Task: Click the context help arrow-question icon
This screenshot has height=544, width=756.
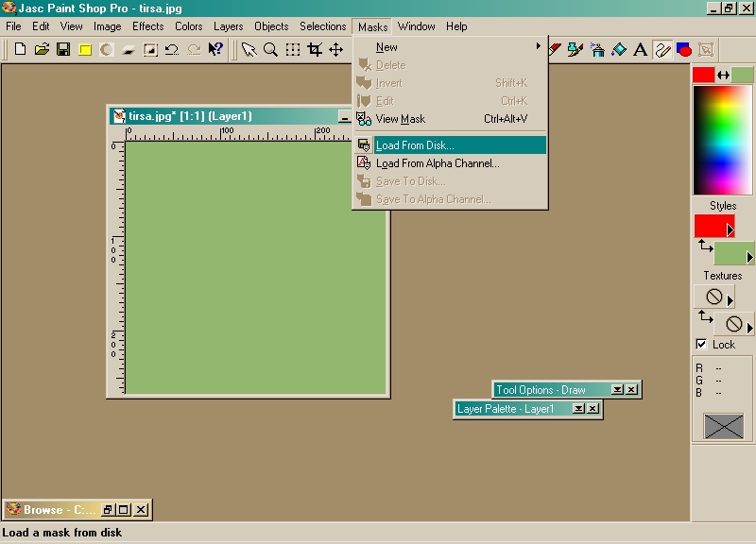Action: pyautogui.click(x=215, y=49)
